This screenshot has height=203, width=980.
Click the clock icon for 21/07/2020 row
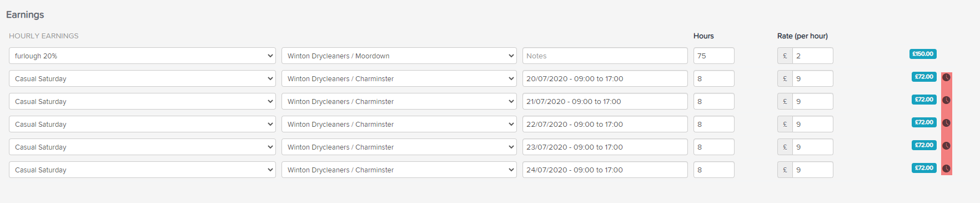point(946,100)
